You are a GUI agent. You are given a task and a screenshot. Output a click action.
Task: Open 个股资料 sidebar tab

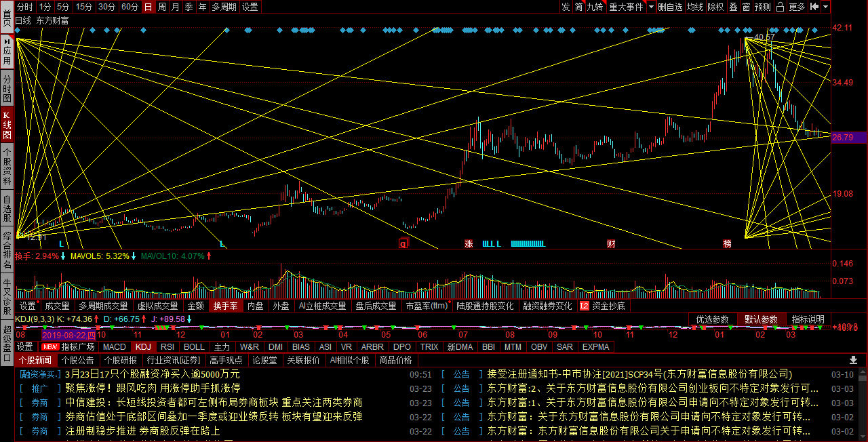tap(7, 167)
